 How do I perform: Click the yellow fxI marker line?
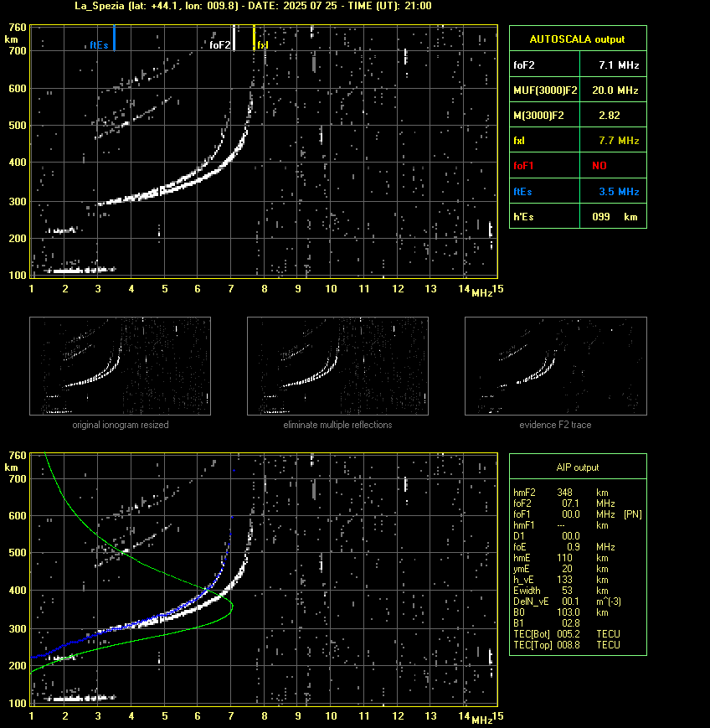(x=254, y=38)
